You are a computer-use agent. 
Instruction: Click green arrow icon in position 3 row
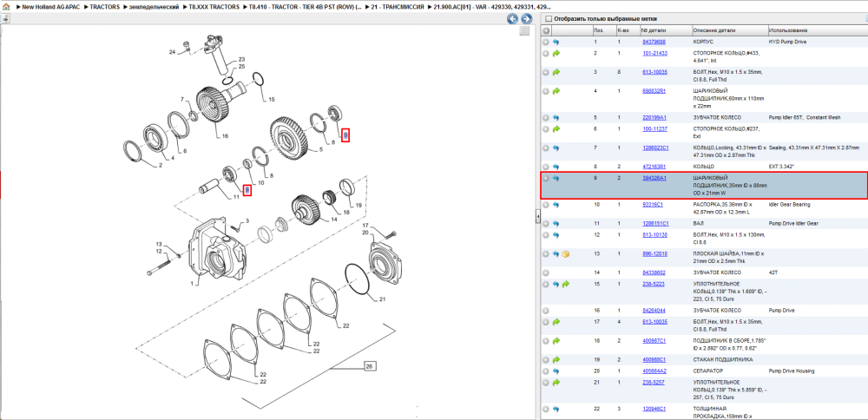(556, 72)
